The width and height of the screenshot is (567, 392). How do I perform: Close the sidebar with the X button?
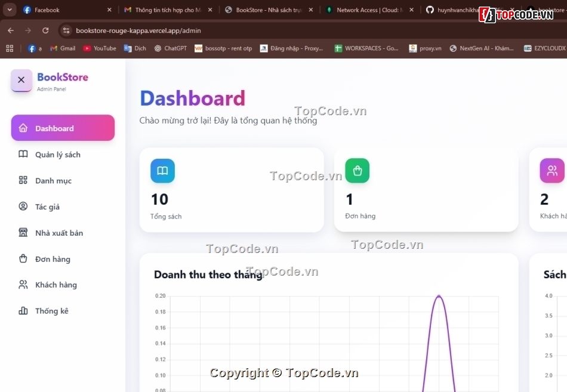(21, 80)
